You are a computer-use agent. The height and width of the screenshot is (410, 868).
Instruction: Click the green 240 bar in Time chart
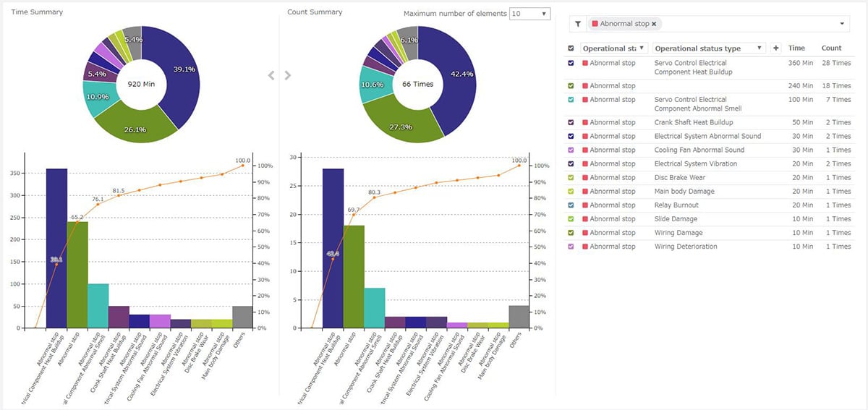tap(77, 275)
